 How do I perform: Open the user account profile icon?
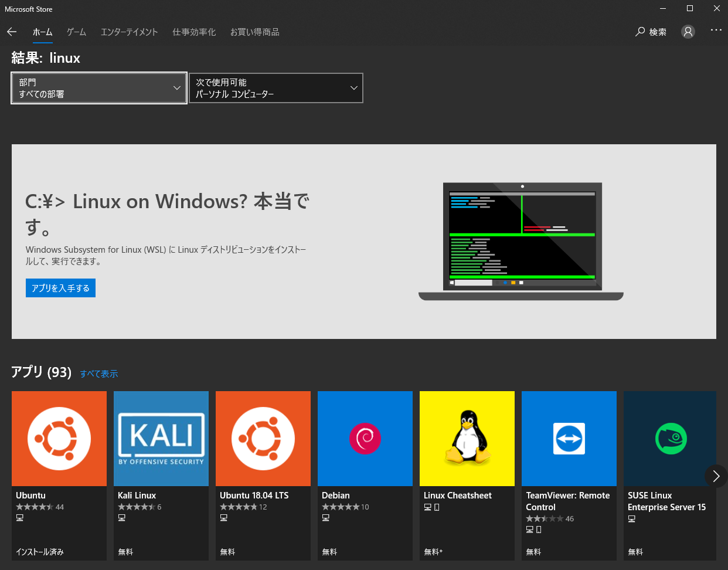(x=688, y=32)
